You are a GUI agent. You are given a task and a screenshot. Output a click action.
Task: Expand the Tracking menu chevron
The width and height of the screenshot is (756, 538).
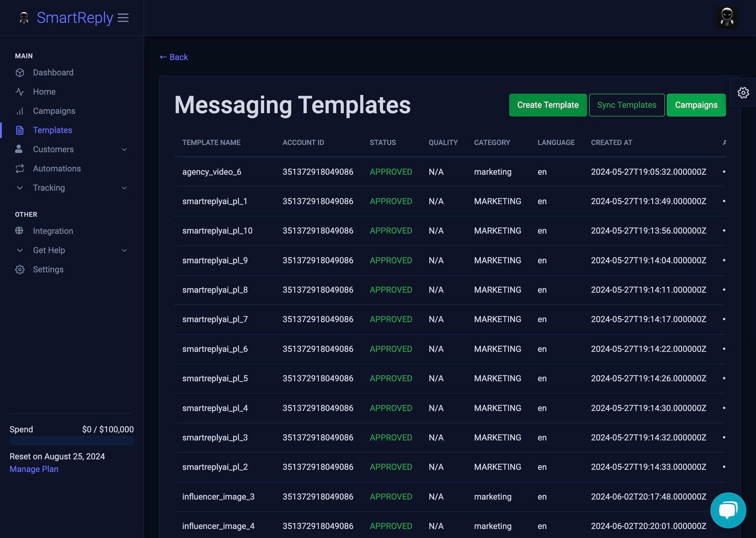coord(124,188)
